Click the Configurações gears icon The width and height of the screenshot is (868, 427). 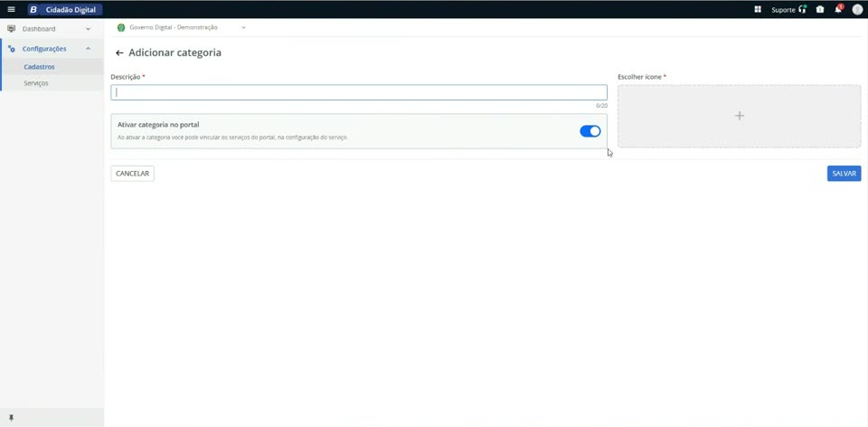pos(11,49)
